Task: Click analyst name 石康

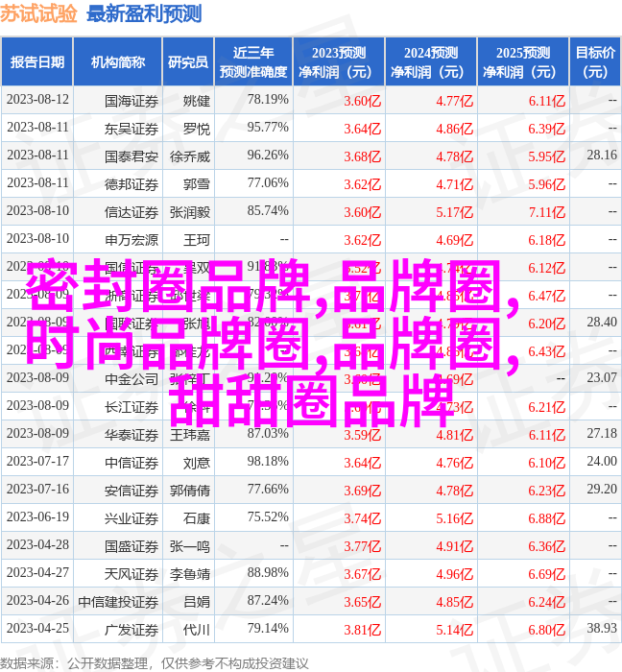Action: tap(197, 518)
